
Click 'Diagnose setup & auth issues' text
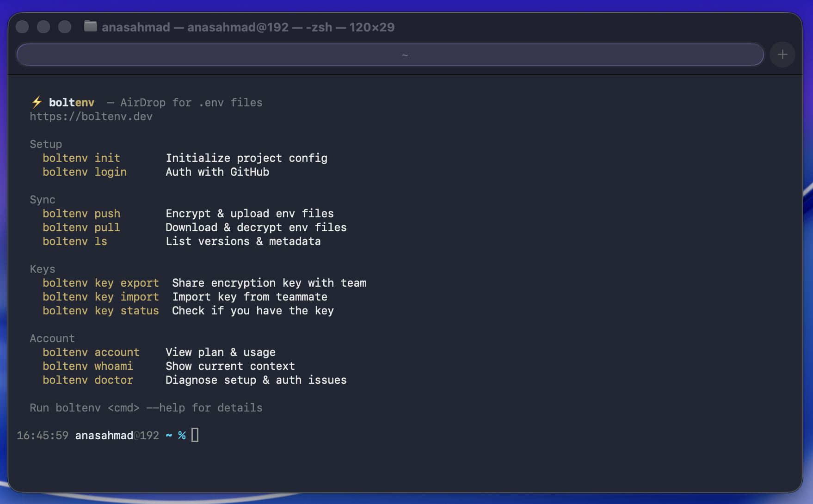[256, 380]
